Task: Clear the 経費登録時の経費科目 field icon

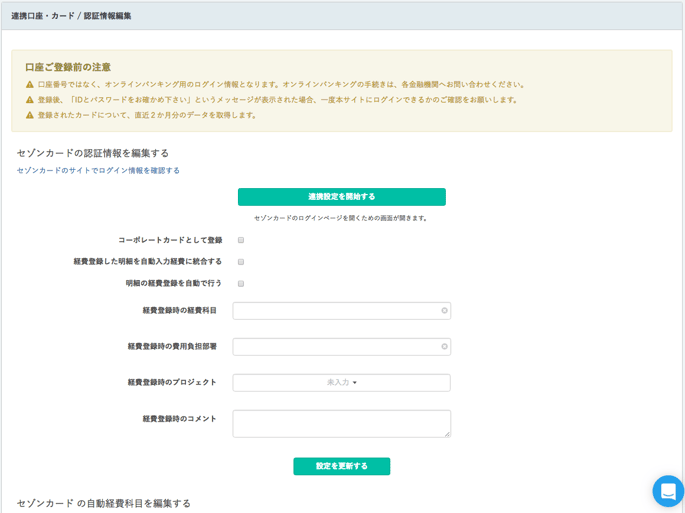Action: pos(444,311)
